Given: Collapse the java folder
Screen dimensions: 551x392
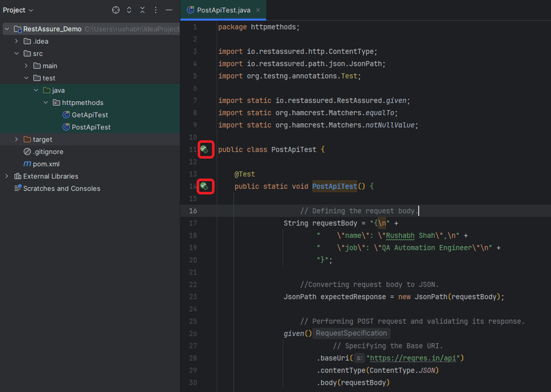Looking at the screenshot, I should tap(36, 90).
